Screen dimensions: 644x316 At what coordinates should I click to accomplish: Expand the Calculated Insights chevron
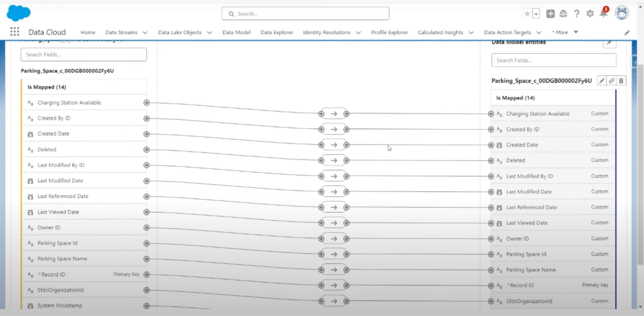point(471,33)
